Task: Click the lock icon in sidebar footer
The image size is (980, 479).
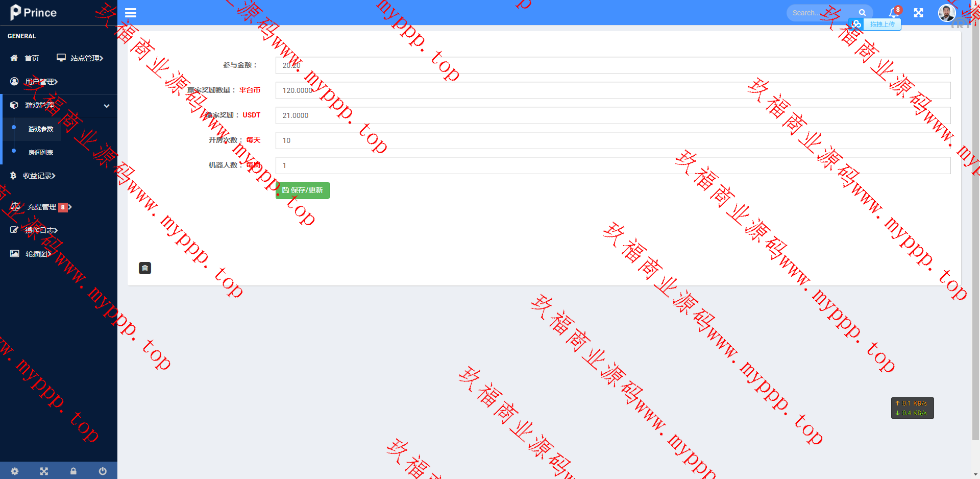Action: pyautogui.click(x=73, y=471)
